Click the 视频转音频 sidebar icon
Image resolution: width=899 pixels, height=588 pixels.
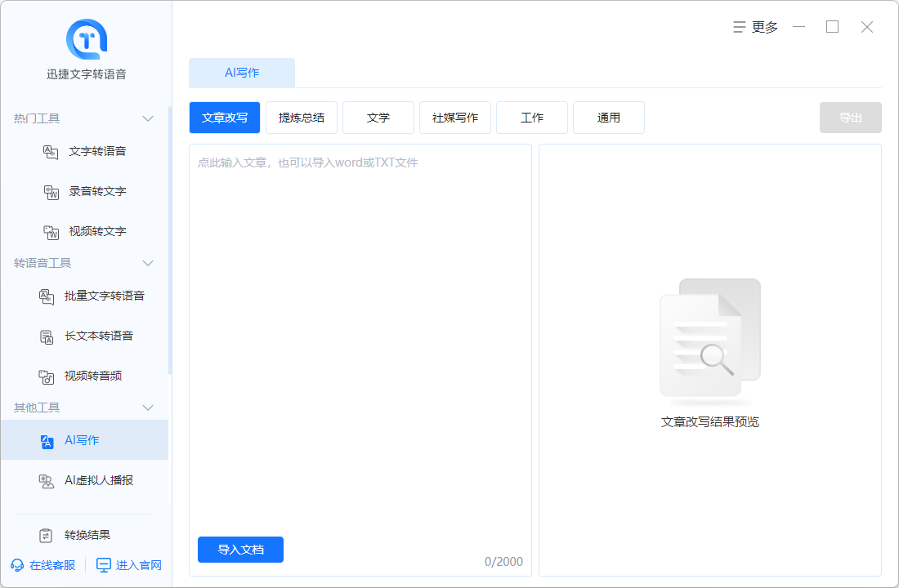(x=47, y=376)
